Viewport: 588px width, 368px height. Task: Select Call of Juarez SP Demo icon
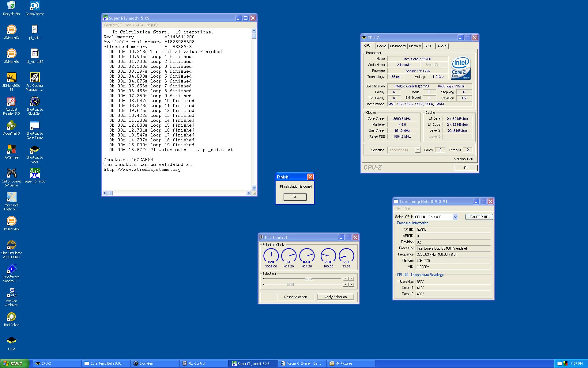(11, 177)
